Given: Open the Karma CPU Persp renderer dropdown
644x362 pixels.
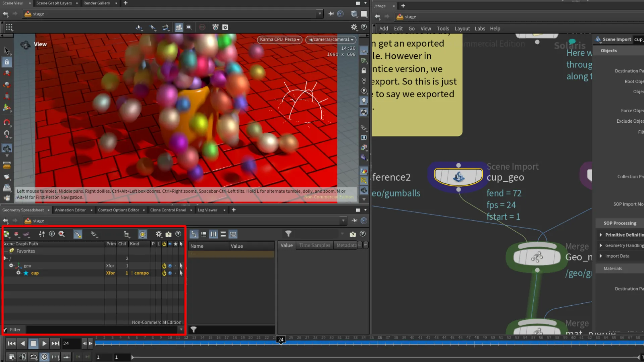Looking at the screenshot, I should click(279, 40).
